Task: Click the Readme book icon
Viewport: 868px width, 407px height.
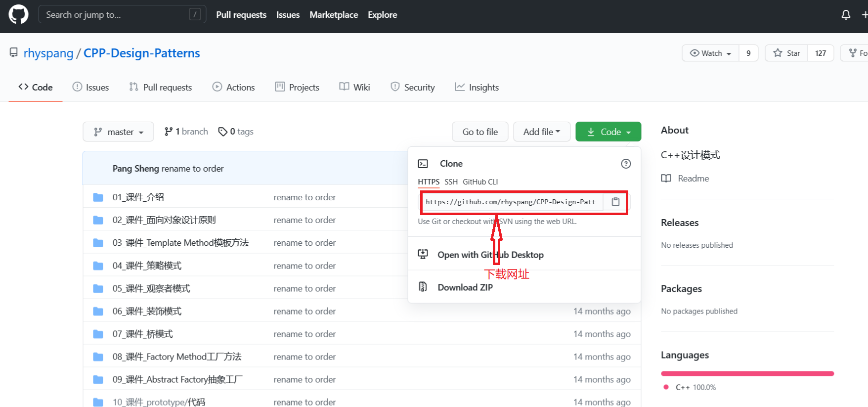Action: tap(666, 179)
